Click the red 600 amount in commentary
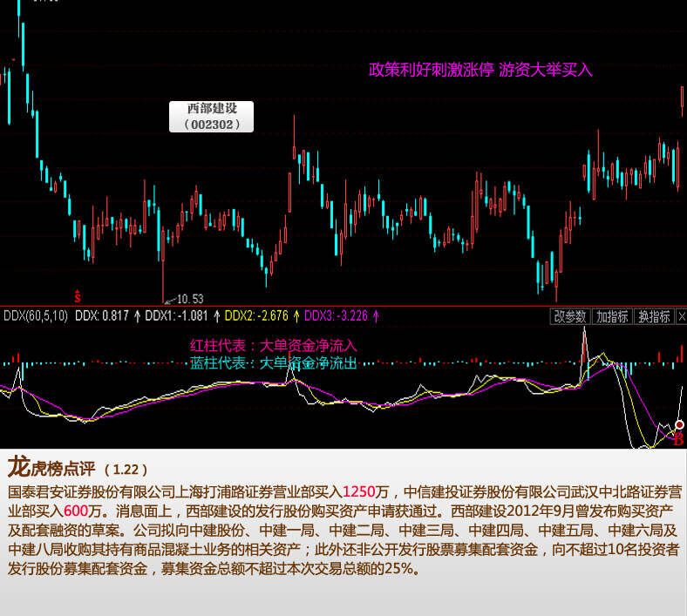Image resolution: width=687 pixels, height=616 pixels. click(76, 511)
